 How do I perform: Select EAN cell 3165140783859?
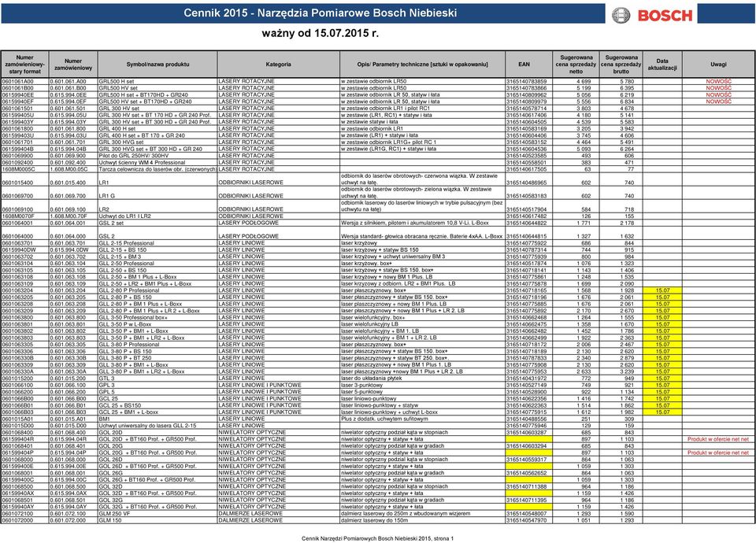[x=528, y=81]
